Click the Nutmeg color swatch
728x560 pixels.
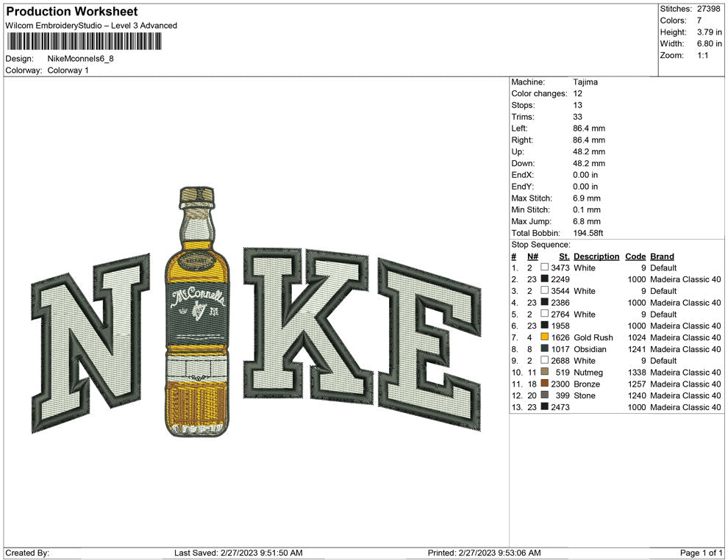pos(545,372)
